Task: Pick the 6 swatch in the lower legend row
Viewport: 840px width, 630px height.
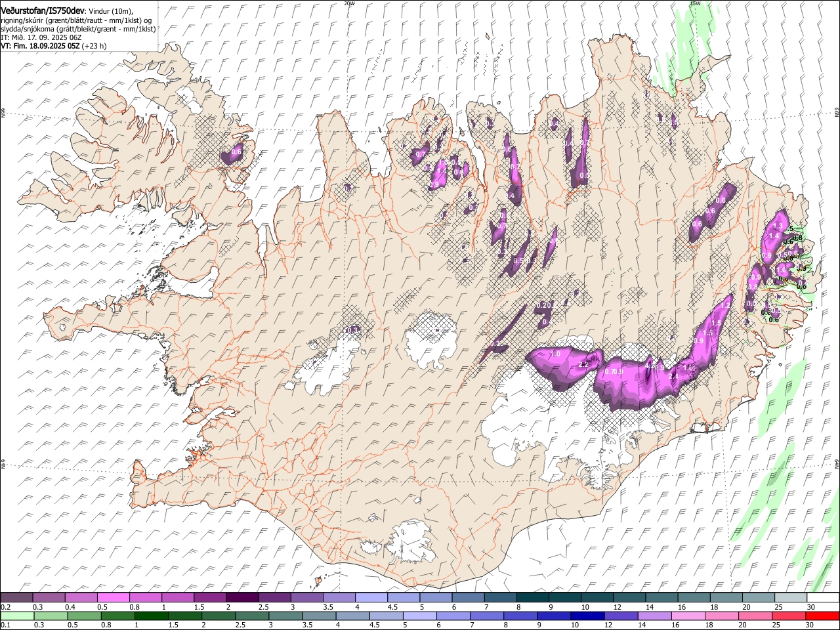Action: [x=453, y=616]
